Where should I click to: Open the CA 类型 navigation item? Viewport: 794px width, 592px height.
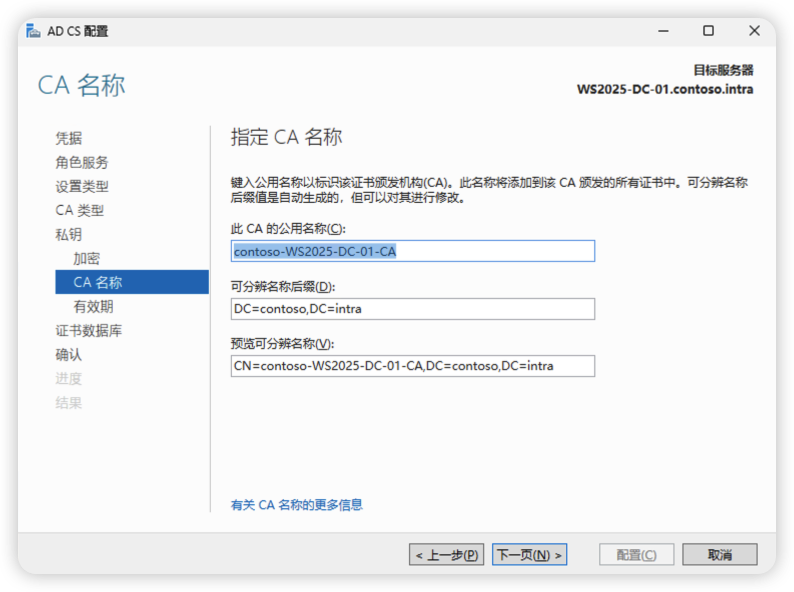tap(80, 210)
